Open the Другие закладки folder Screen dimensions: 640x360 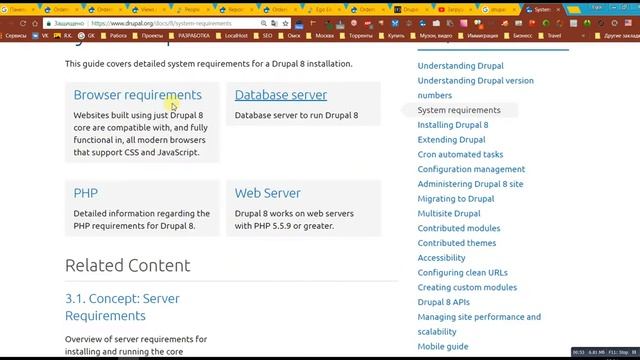pos(618,36)
